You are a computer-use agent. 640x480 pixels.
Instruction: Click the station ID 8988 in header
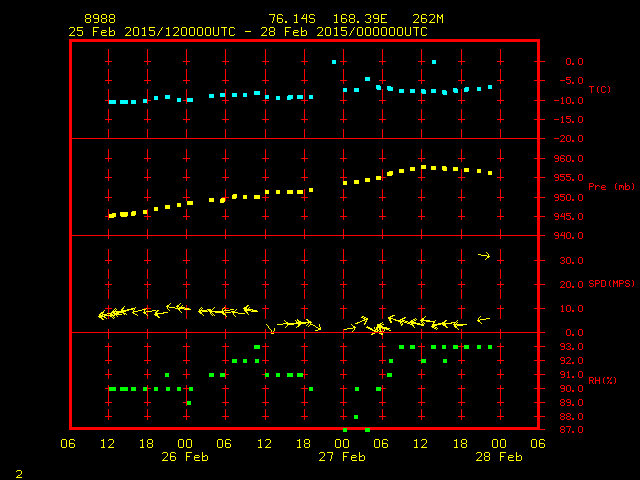point(100,19)
